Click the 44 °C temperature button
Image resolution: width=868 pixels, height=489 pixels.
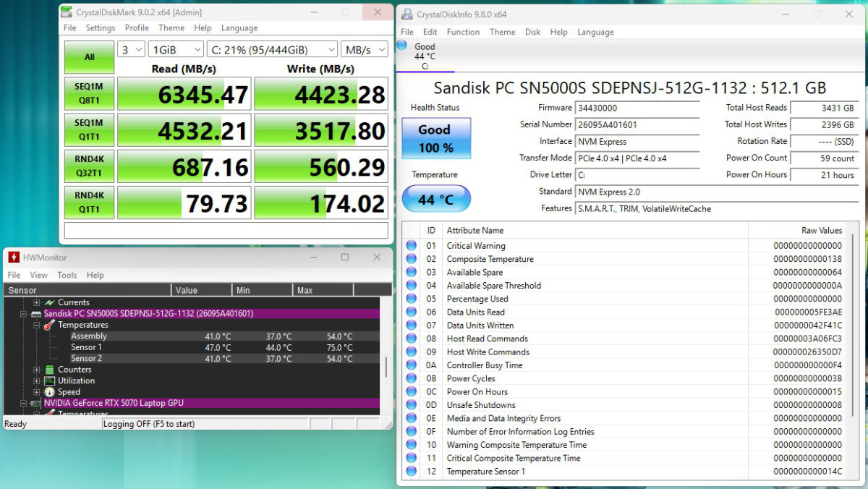coord(436,199)
